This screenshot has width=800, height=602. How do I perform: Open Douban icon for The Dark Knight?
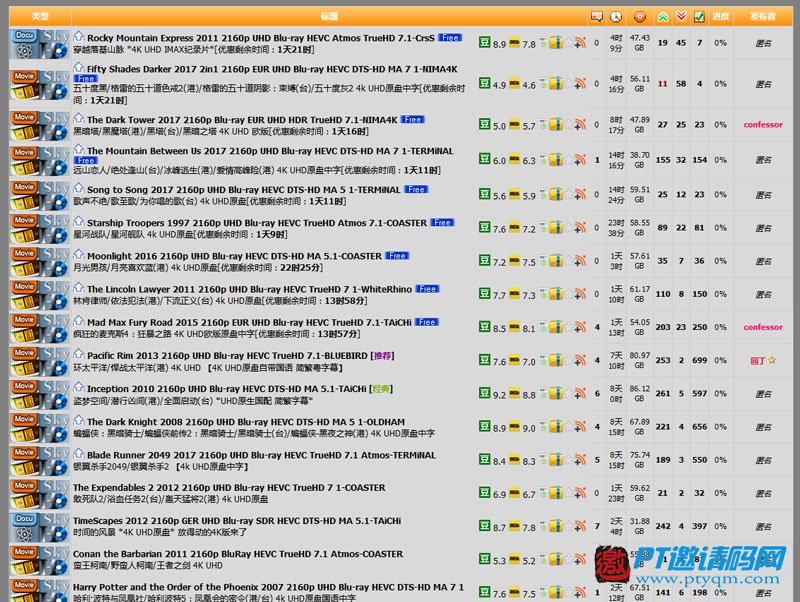point(484,427)
